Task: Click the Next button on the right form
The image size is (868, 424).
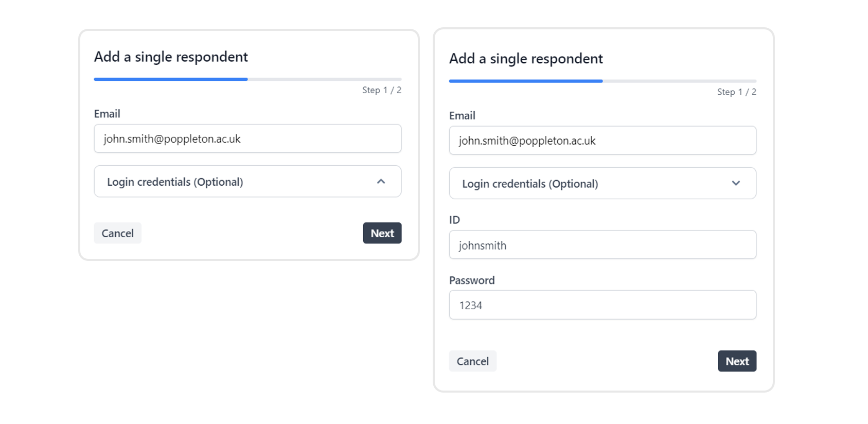Action: click(737, 361)
